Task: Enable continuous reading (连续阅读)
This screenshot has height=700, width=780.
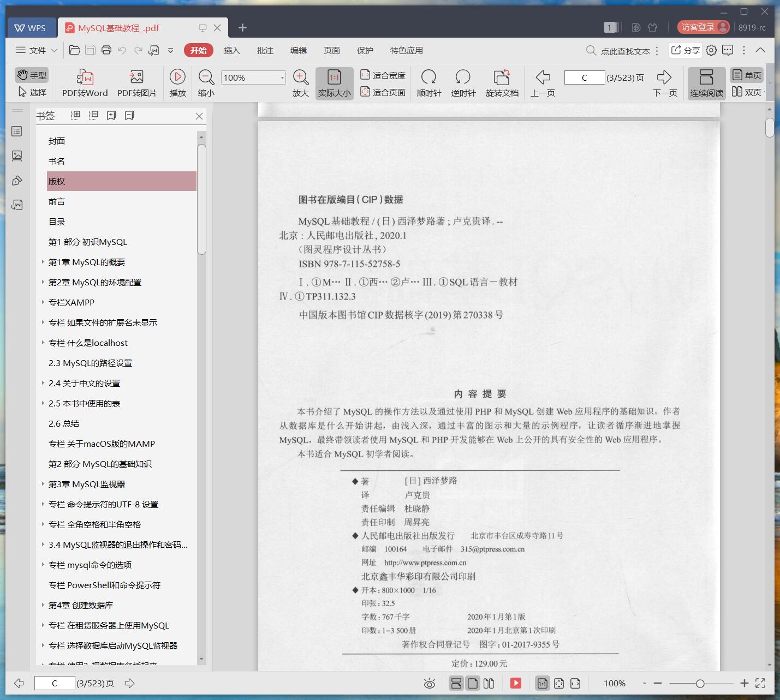Action: (706, 83)
